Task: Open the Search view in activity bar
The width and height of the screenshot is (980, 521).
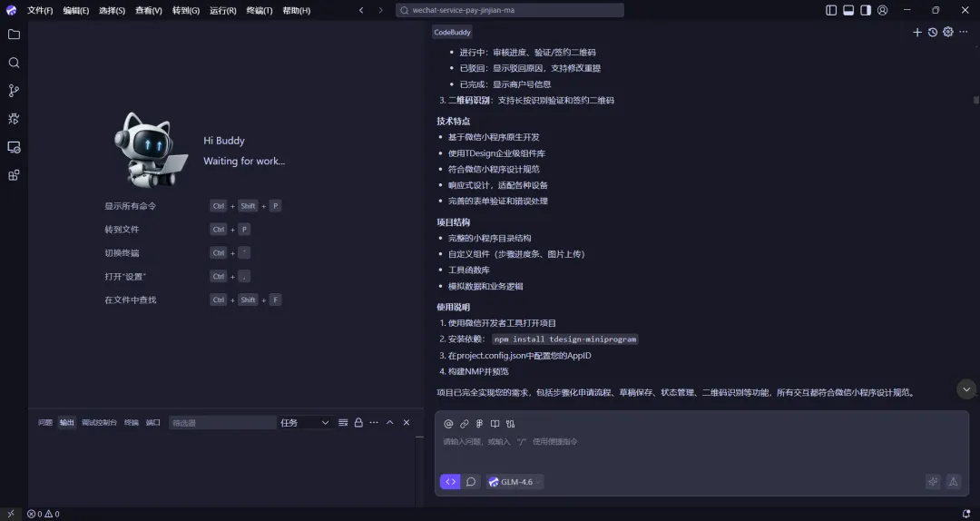Action: [14, 63]
